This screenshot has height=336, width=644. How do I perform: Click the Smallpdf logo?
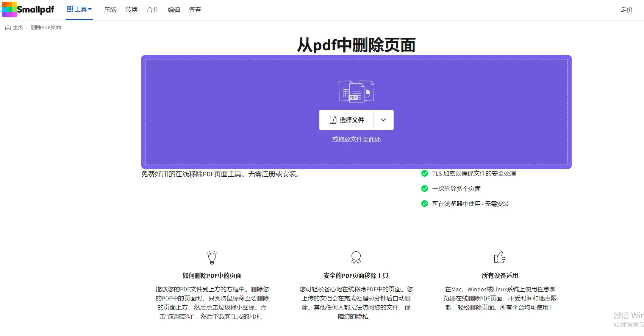[x=28, y=9]
